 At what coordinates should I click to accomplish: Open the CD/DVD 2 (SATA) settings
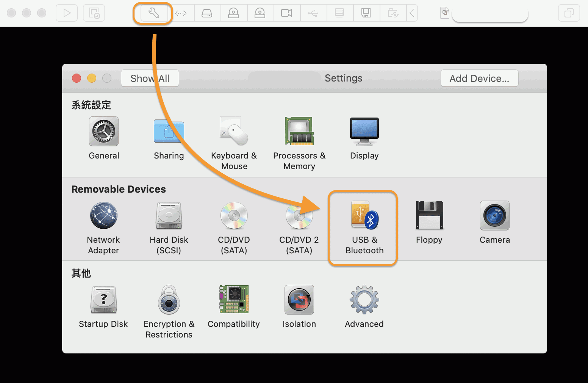299,216
